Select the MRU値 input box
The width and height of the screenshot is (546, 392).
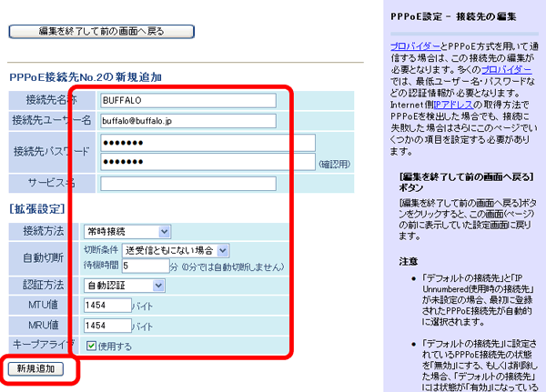106,325
